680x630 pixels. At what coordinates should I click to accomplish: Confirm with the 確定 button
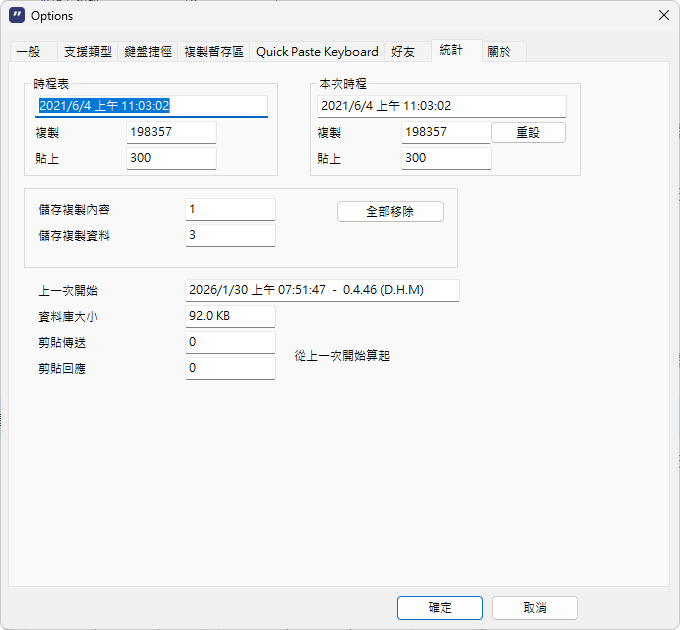coord(440,608)
